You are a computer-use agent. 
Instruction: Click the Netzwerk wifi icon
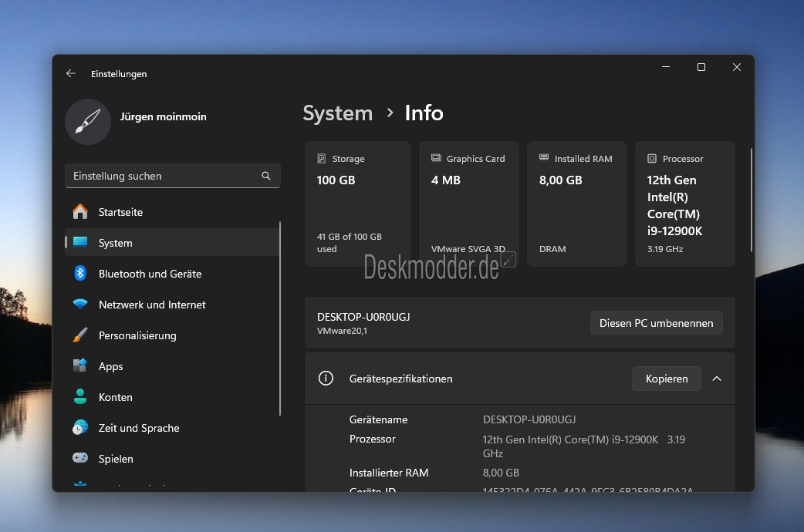80,304
